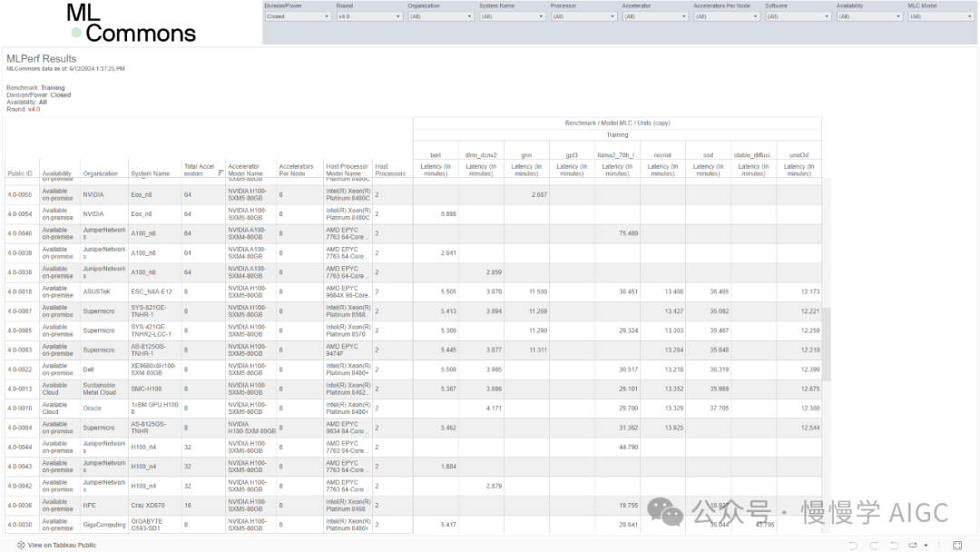Open dropdown arrow next to share icon

926,545
